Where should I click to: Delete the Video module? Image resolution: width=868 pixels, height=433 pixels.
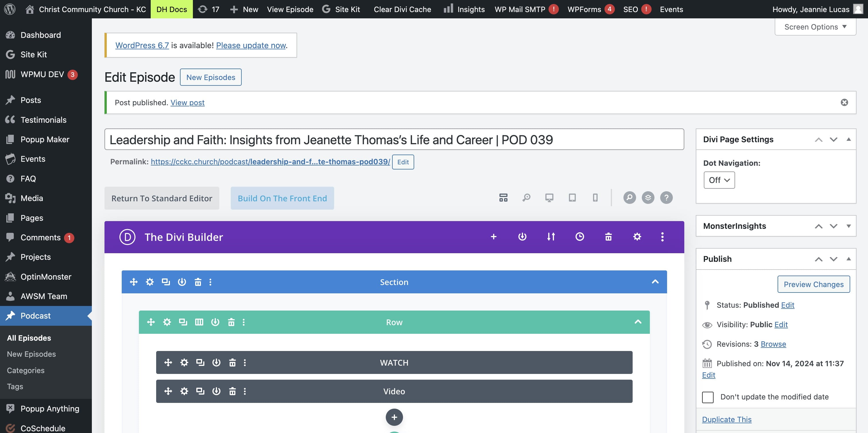[232, 391]
